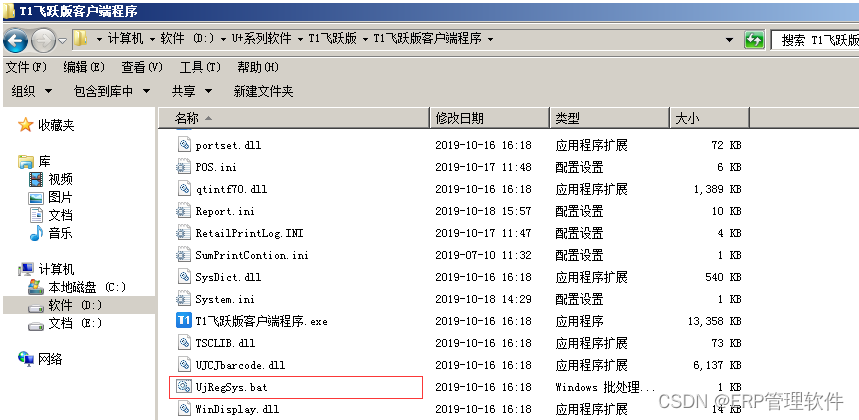Viewport: 859px width, 420px height.
Task: Select the file name Report.ini
Action: pos(225,211)
